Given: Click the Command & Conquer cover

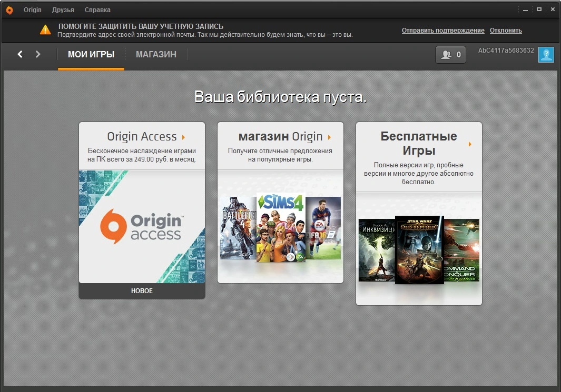Looking at the screenshot, I should (x=461, y=250).
